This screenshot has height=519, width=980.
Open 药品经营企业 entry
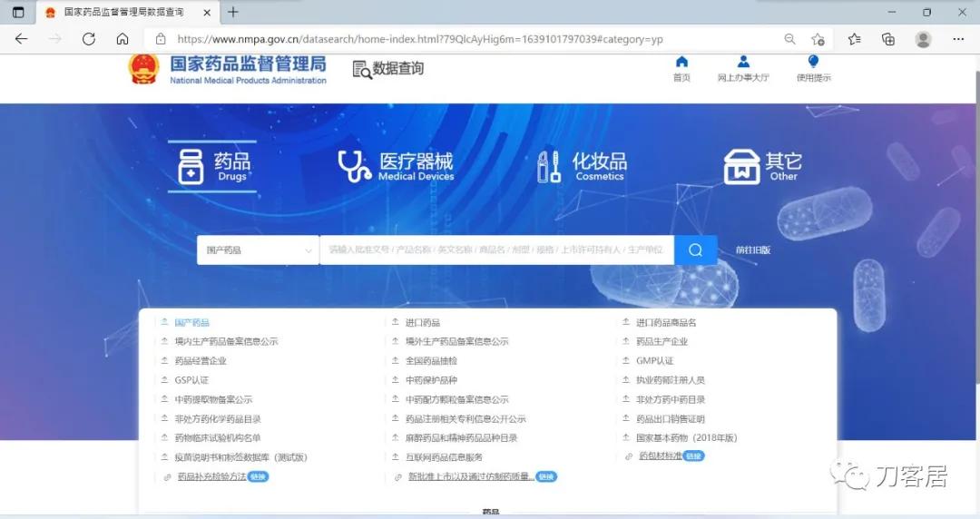point(201,361)
